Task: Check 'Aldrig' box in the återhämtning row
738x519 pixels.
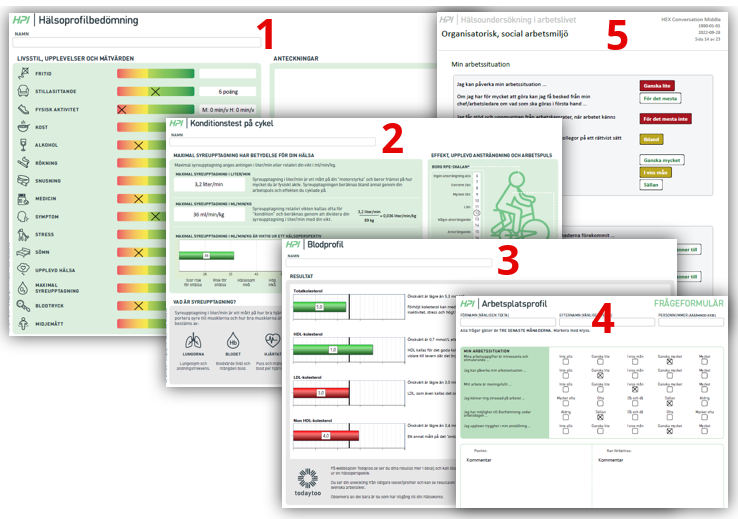Action: (x=566, y=417)
